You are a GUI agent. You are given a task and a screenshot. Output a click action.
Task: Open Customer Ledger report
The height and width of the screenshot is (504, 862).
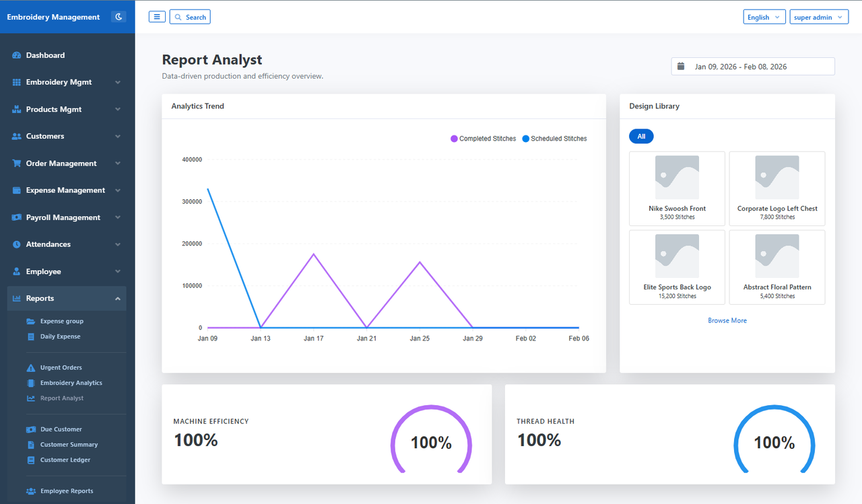tap(67, 460)
